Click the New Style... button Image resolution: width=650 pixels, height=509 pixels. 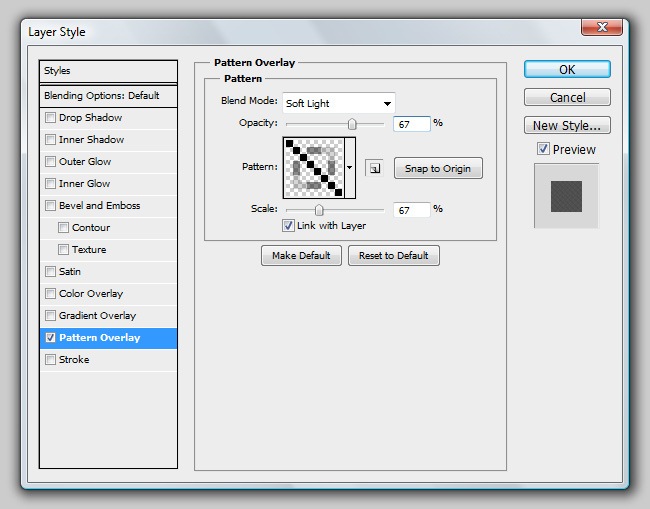tap(567, 126)
